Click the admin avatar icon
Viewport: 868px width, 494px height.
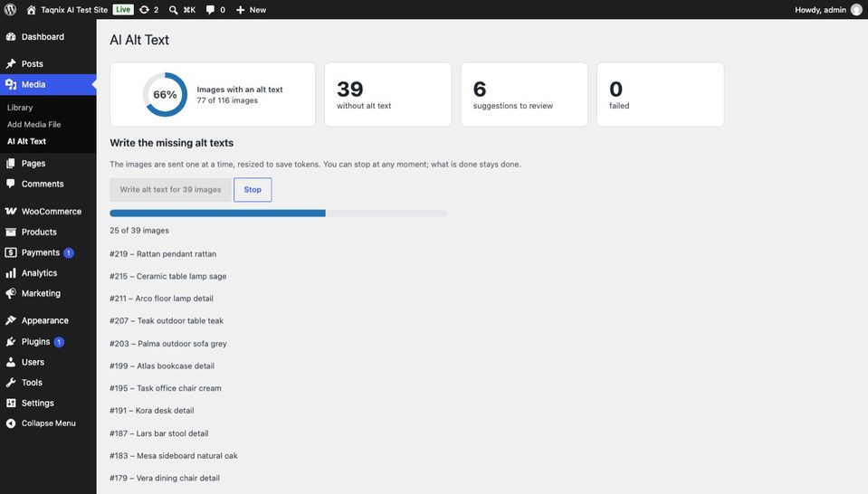coord(856,10)
